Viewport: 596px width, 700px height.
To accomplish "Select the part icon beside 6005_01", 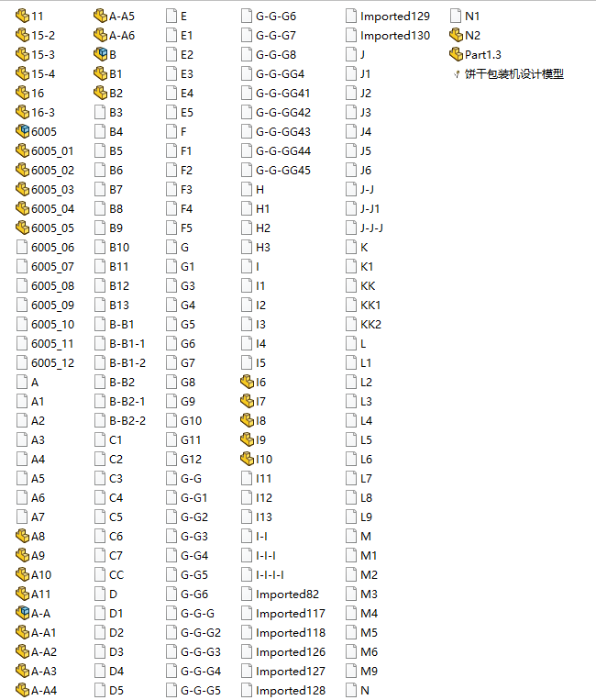I will pyautogui.click(x=22, y=150).
